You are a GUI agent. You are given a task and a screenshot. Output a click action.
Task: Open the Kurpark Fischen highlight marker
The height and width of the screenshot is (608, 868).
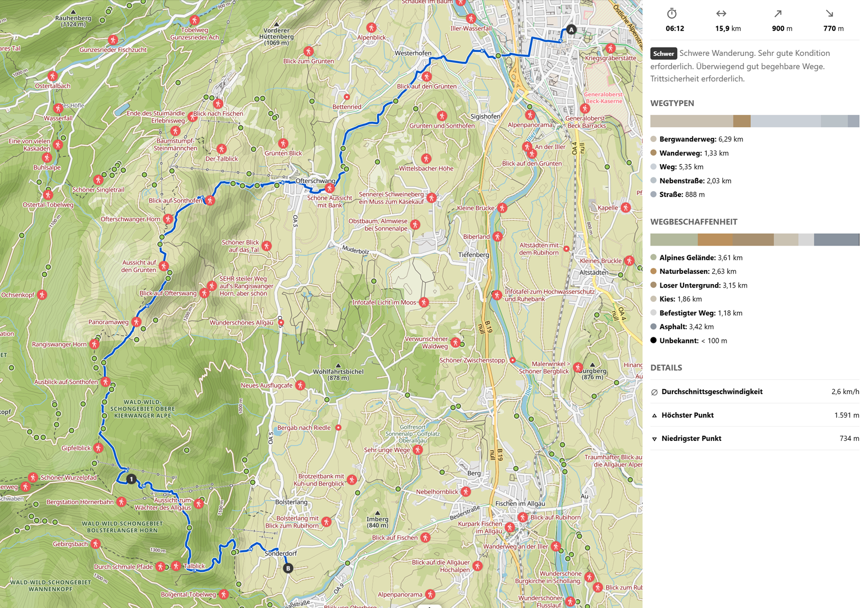[x=510, y=528]
